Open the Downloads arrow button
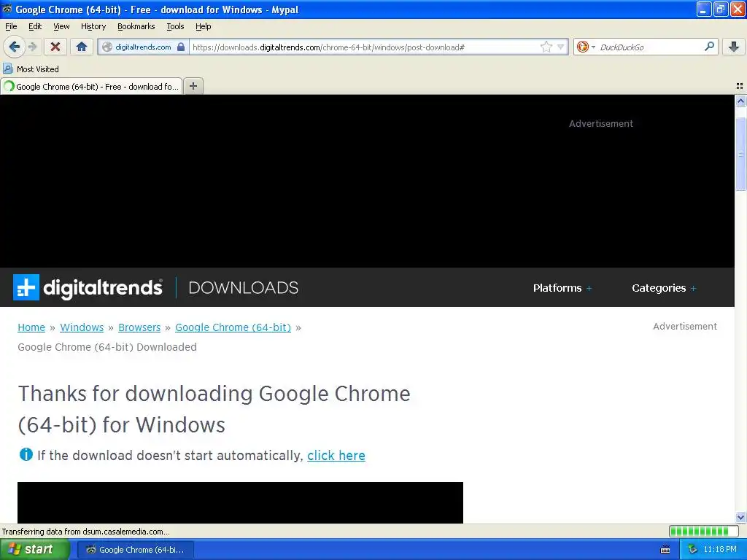Viewport: 747px width, 560px height. (734, 47)
